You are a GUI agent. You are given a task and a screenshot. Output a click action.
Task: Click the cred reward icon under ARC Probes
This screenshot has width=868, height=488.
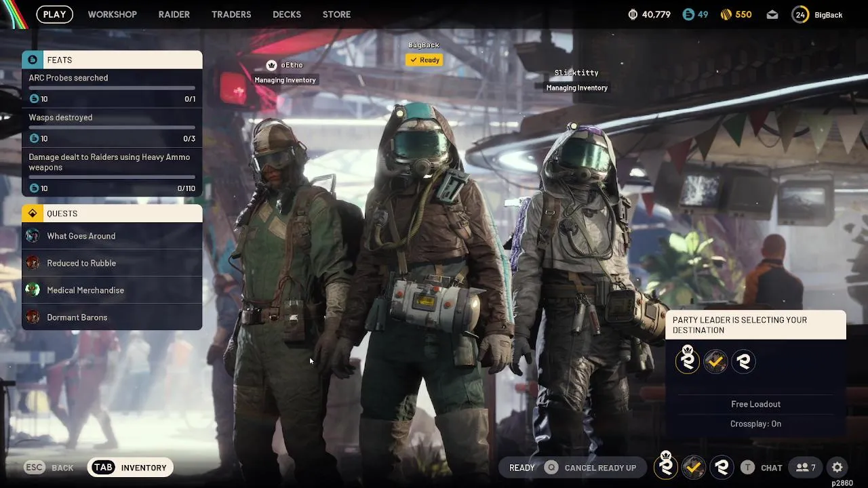[34, 99]
